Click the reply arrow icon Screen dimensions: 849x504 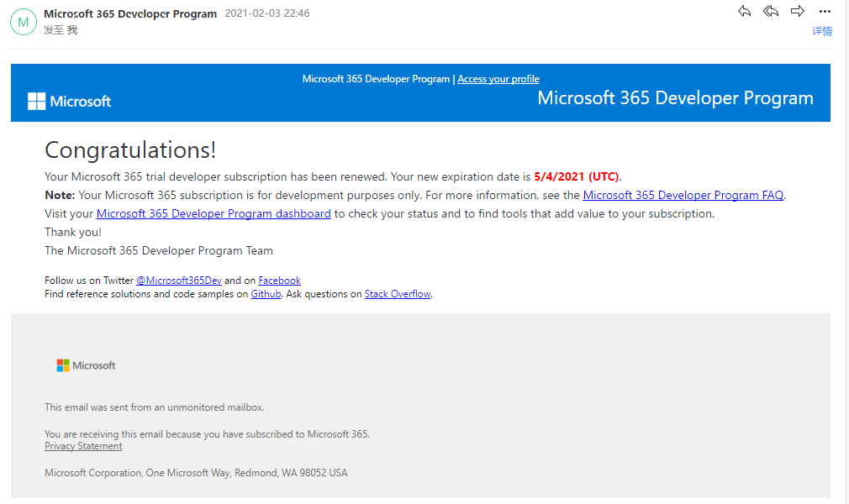pos(744,12)
